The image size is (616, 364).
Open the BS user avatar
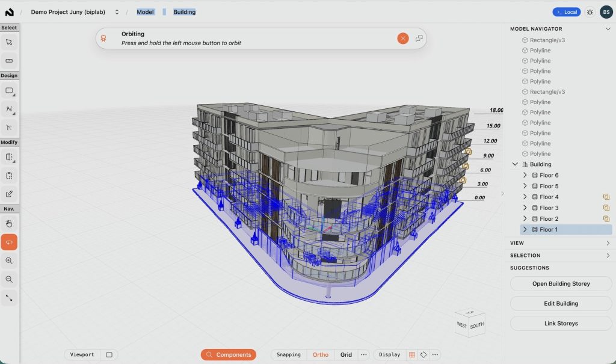click(606, 12)
